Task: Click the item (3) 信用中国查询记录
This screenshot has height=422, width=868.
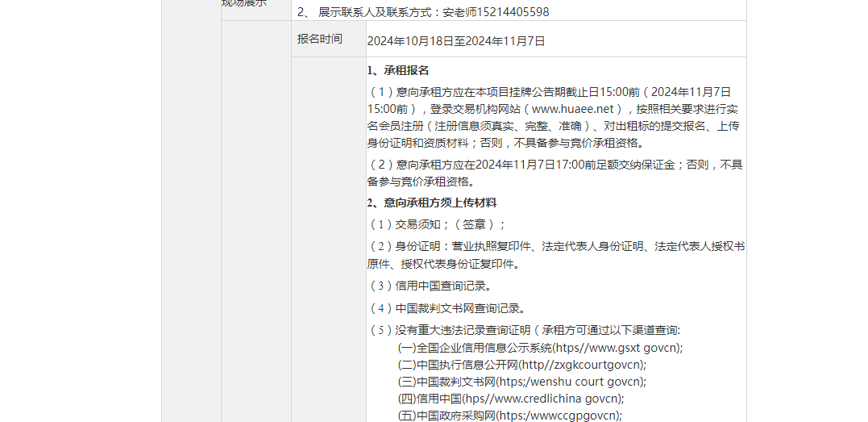Action: click(430, 286)
